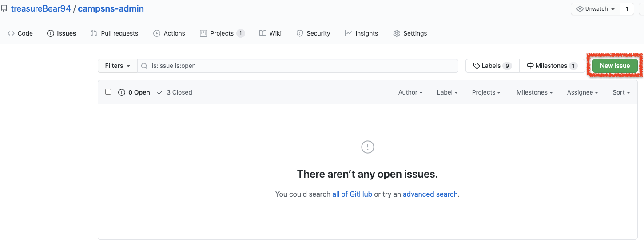The height and width of the screenshot is (246, 644).
Task: Click the Settings gear icon
Action: click(x=397, y=33)
